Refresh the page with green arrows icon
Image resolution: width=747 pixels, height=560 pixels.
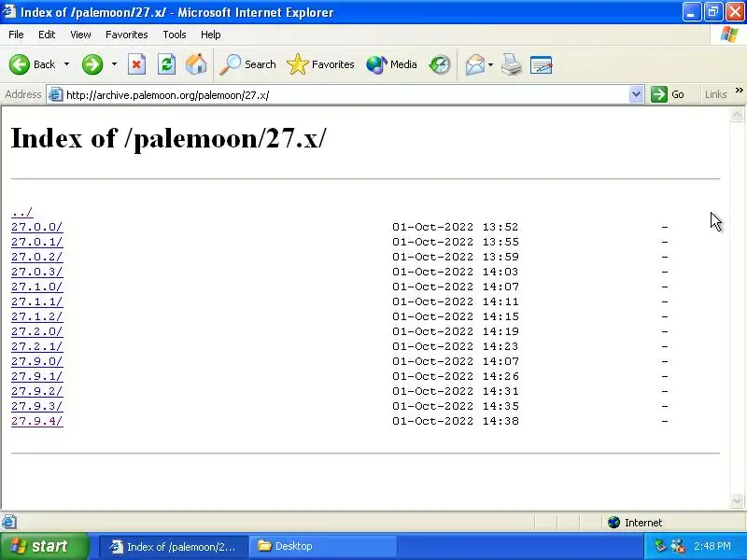click(167, 64)
